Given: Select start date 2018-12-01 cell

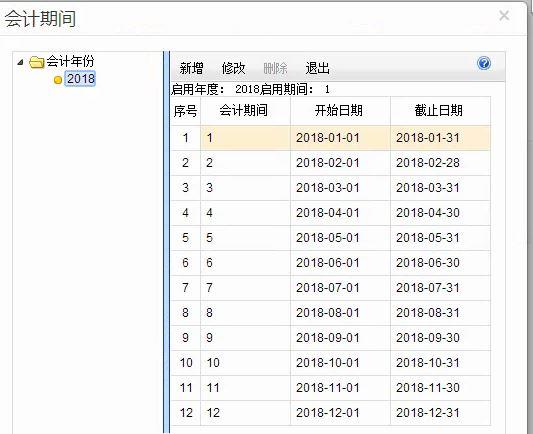Looking at the screenshot, I should coord(340,413).
